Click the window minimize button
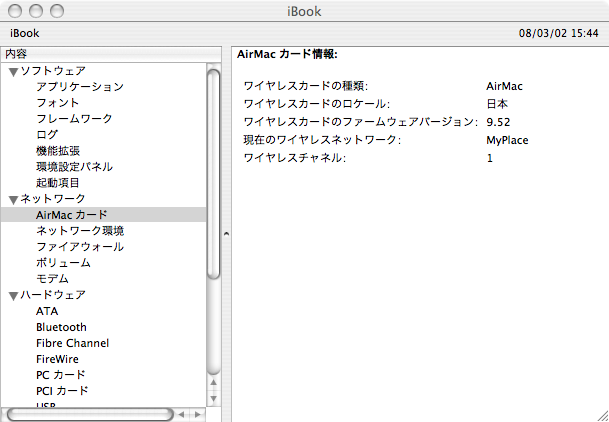Image resolution: width=609 pixels, height=422 pixels. [x=36, y=11]
